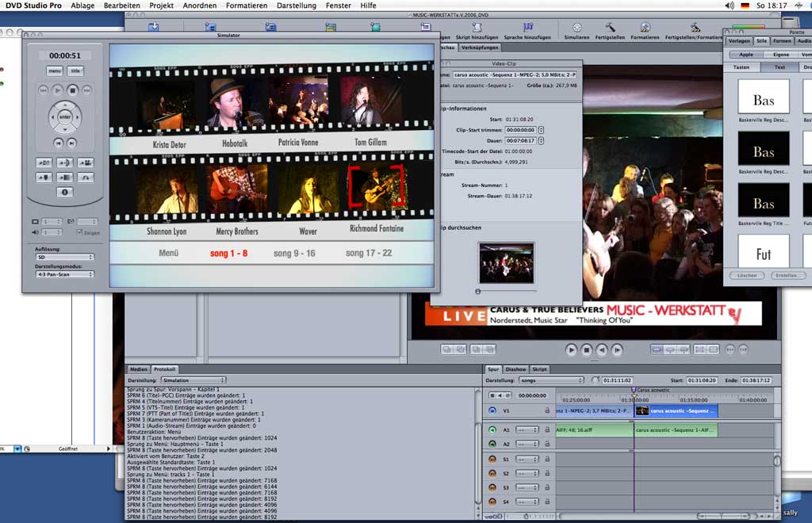Click the clip browse slider under the thumbnail
The image size is (812, 523).
(x=506, y=292)
